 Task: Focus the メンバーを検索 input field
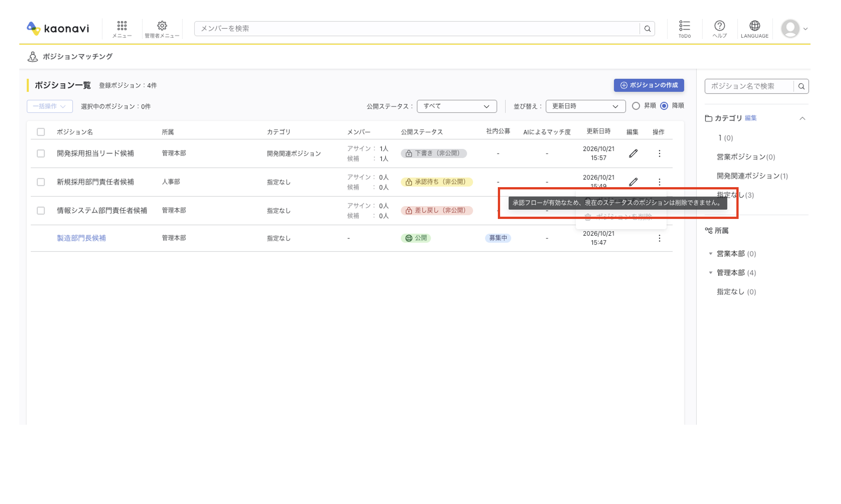[x=417, y=29]
